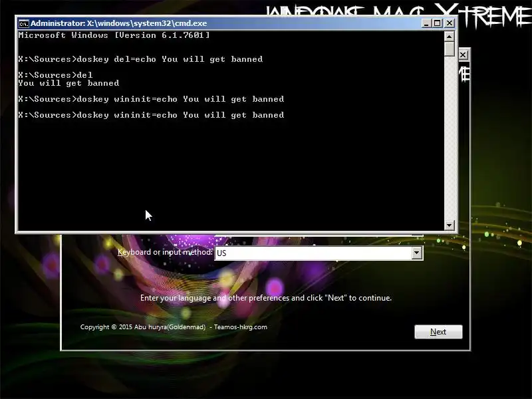The image size is (532, 399).
Task: Open the Keyboard or input method dropdown
Action: coord(417,253)
